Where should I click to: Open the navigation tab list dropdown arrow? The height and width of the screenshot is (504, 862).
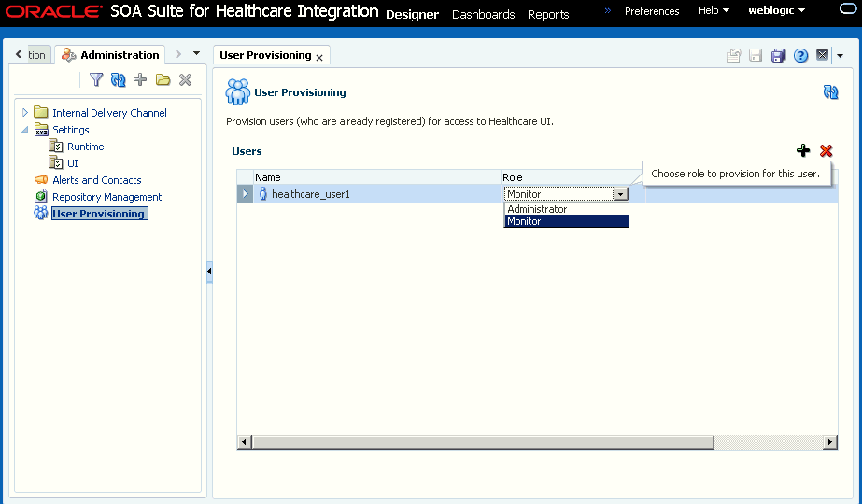[196, 53]
